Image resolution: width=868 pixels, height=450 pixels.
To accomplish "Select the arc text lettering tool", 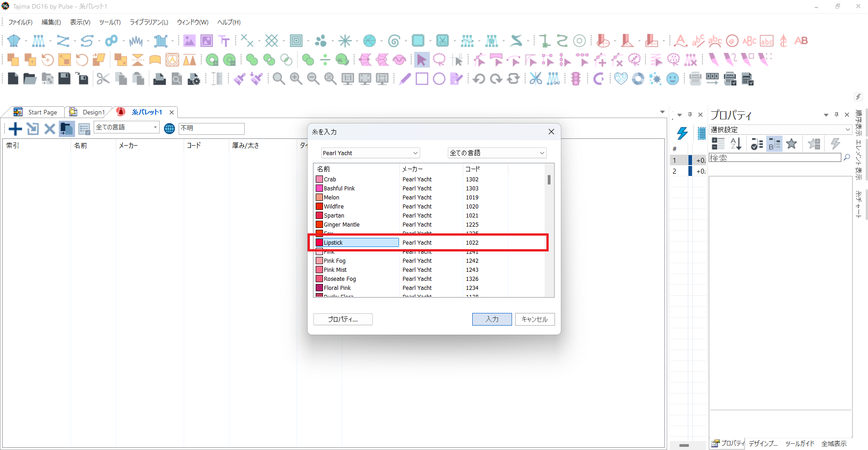I will tap(715, 41).
